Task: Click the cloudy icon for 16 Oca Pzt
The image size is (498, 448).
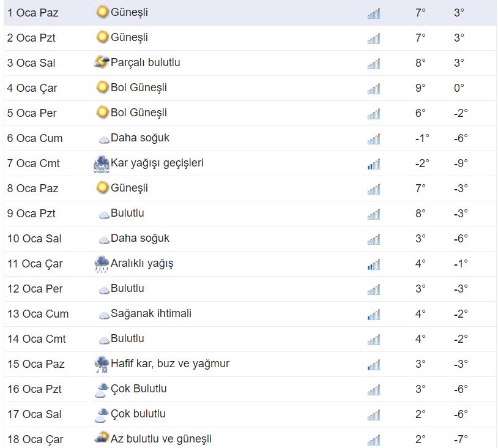Action: (102, 389)
